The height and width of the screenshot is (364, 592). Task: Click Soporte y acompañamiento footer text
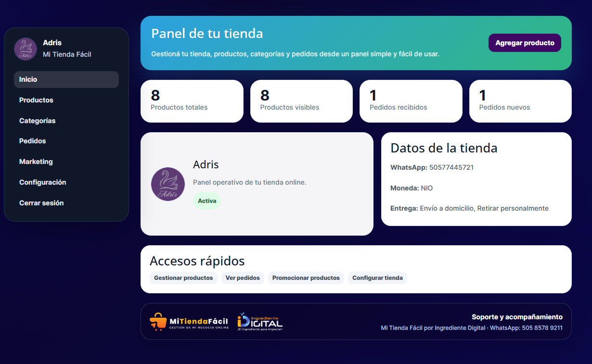click(517, 317)
